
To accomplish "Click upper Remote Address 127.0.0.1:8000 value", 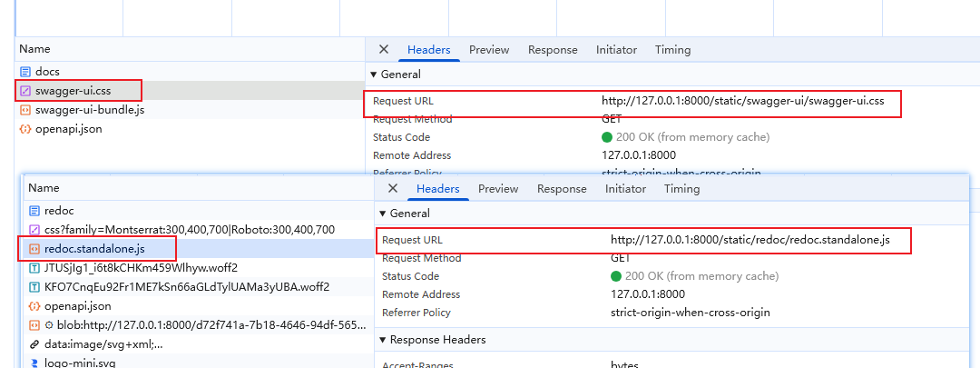I will 639,155.
